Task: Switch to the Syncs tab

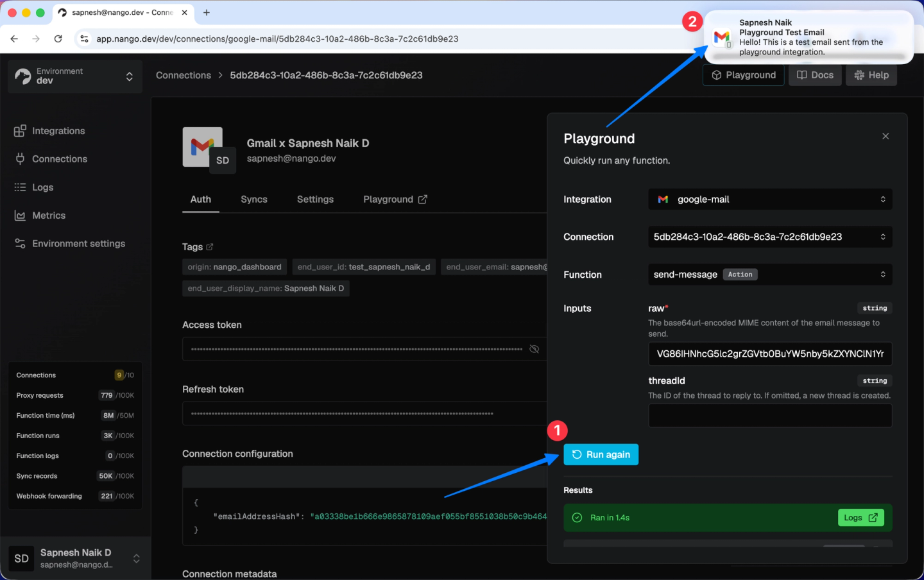Action: [x=254, y=200]
